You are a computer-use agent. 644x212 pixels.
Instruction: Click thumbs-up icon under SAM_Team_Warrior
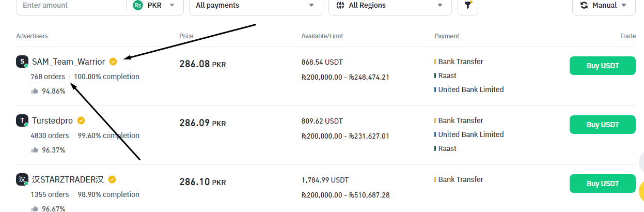click(35, 91)
